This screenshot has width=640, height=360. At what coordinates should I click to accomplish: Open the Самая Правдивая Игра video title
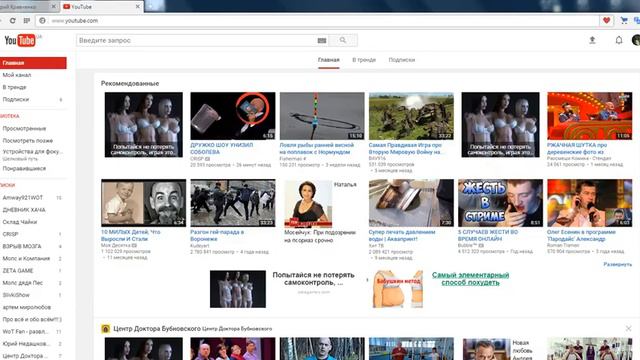point(406,148)
